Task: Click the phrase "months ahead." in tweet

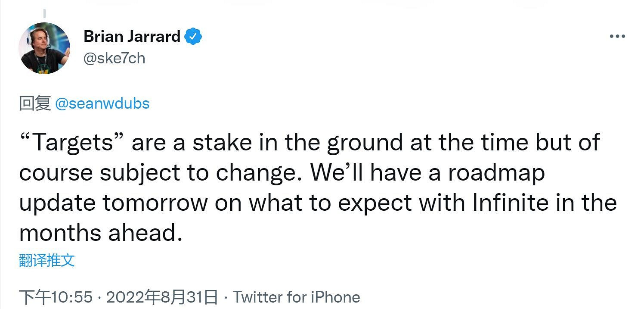Action: pyautogui.click(x=99, y=233)
